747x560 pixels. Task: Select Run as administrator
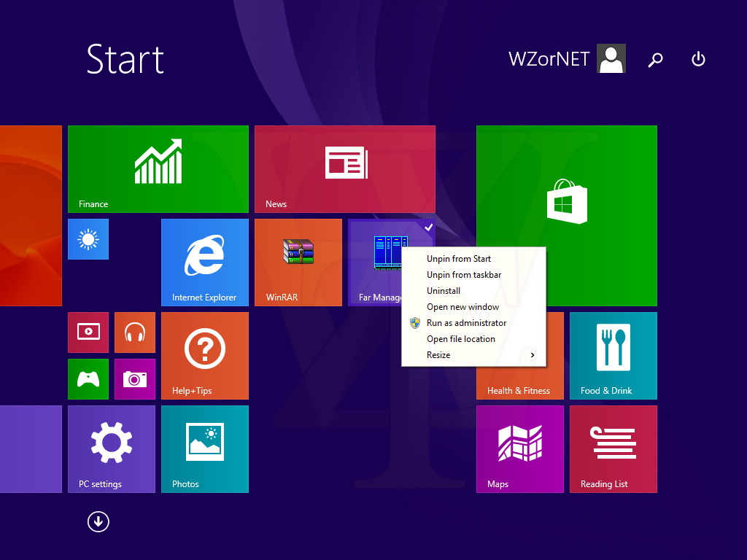[466, 323]
